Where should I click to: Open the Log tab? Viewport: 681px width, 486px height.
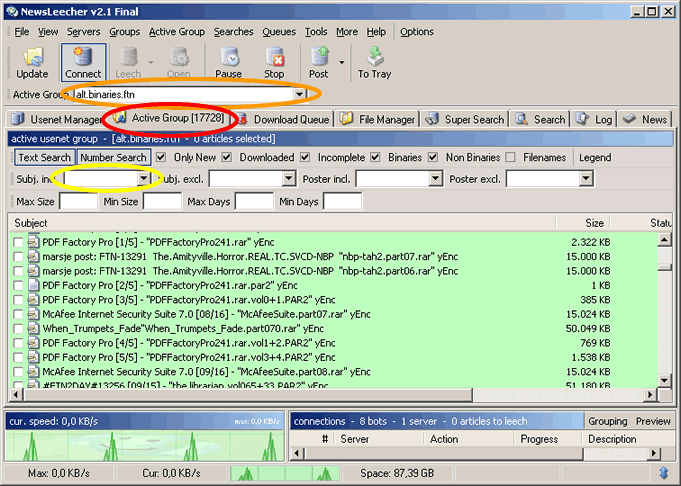click(x=594, y=119)
